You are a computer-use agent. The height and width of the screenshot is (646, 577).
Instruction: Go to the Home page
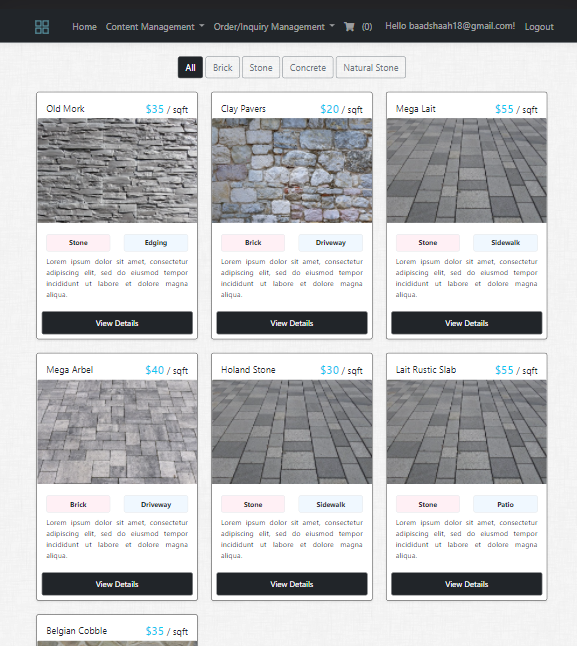point(84,27)
